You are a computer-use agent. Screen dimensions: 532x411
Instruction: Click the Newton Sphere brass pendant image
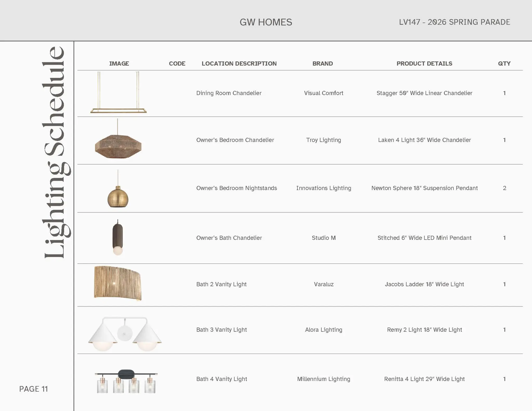pos(118,197)
